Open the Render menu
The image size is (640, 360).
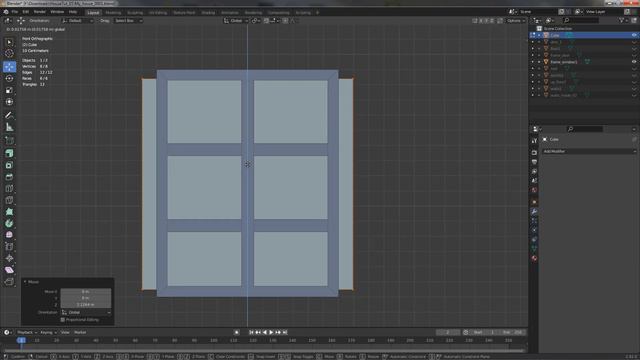[40, 12]
